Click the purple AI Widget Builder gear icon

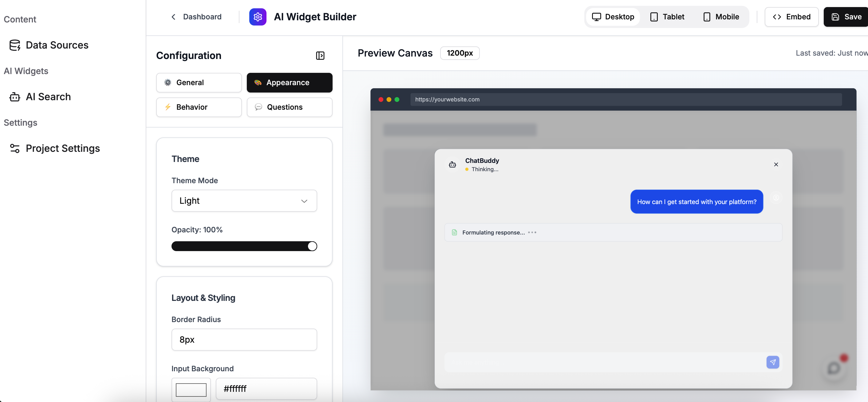click(x=258, y=17)
